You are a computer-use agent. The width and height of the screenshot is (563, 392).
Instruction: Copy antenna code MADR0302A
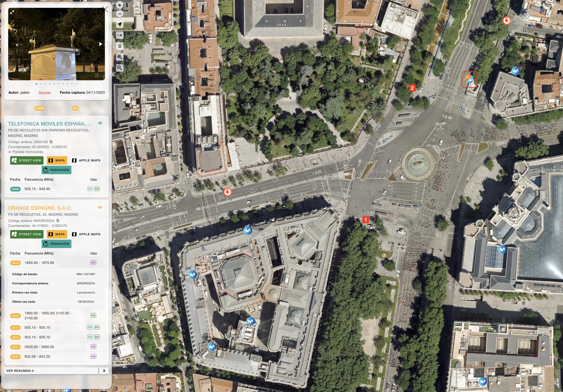tap(58, 221)
